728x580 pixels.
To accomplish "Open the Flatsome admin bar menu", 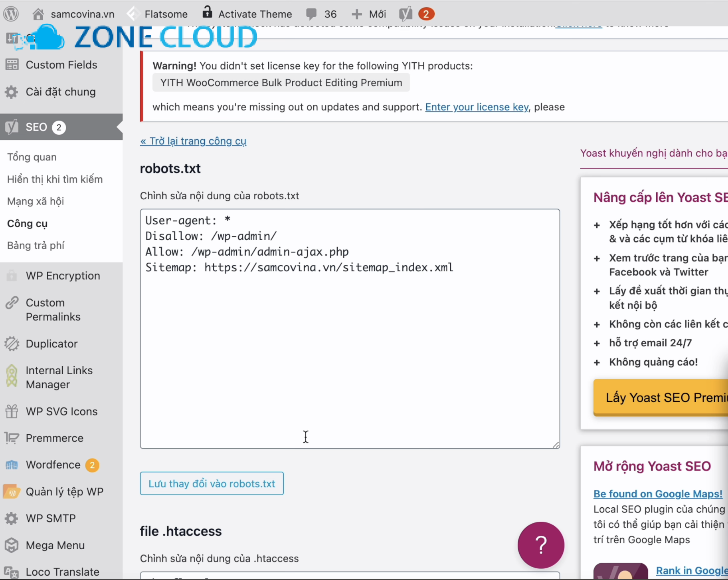I will click(157, 14).
